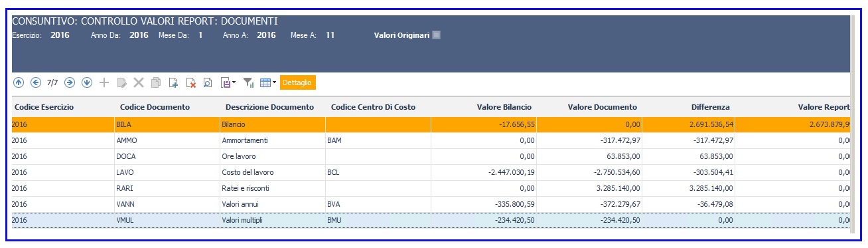Screen dimensions: 868x248
Task: Expand the grid layout dropdown arrow
Action: coord(275,82)
